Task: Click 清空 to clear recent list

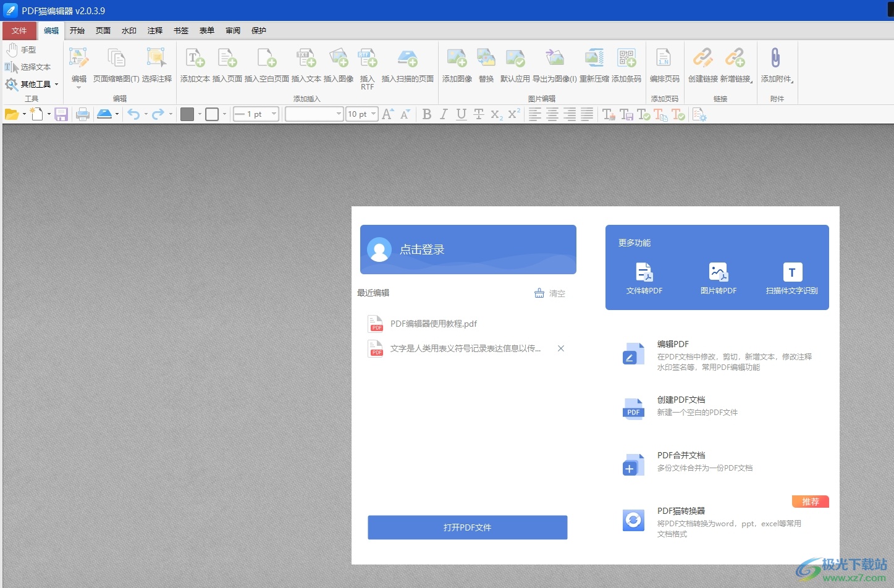Action: 550,293
